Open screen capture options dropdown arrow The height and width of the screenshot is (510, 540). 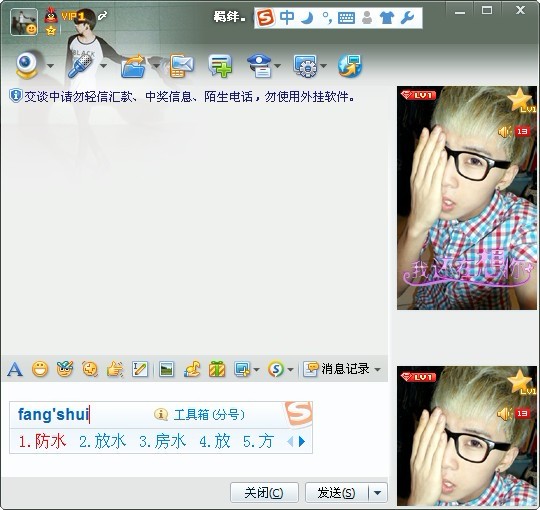pos(256,370)
